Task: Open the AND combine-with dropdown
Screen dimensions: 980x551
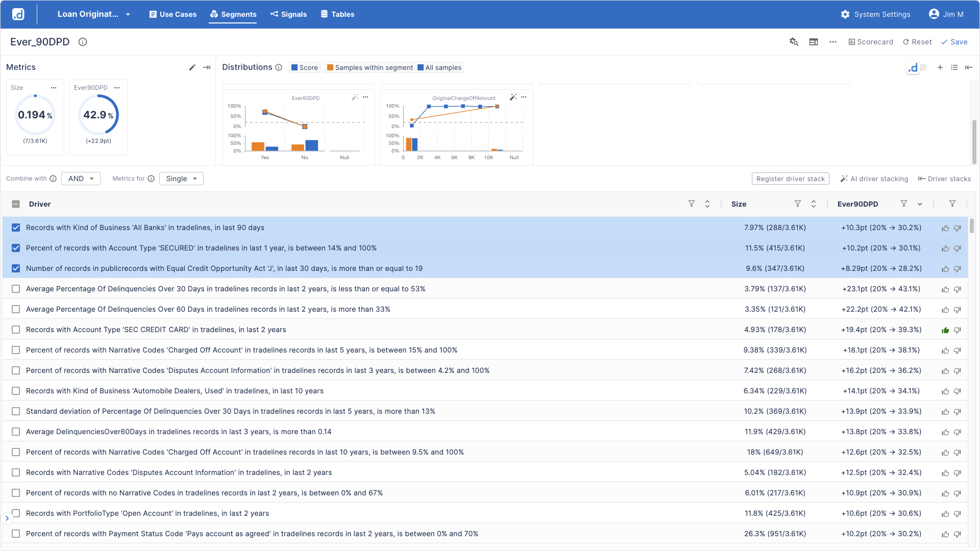Action: [x=81, y=179]
